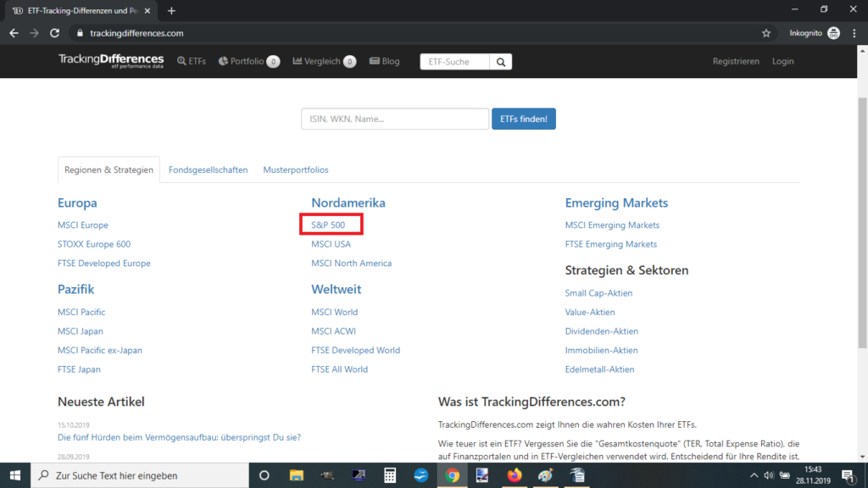The image size is (868, 488).
Task: Open notification center icon
Action: (849, 476)
